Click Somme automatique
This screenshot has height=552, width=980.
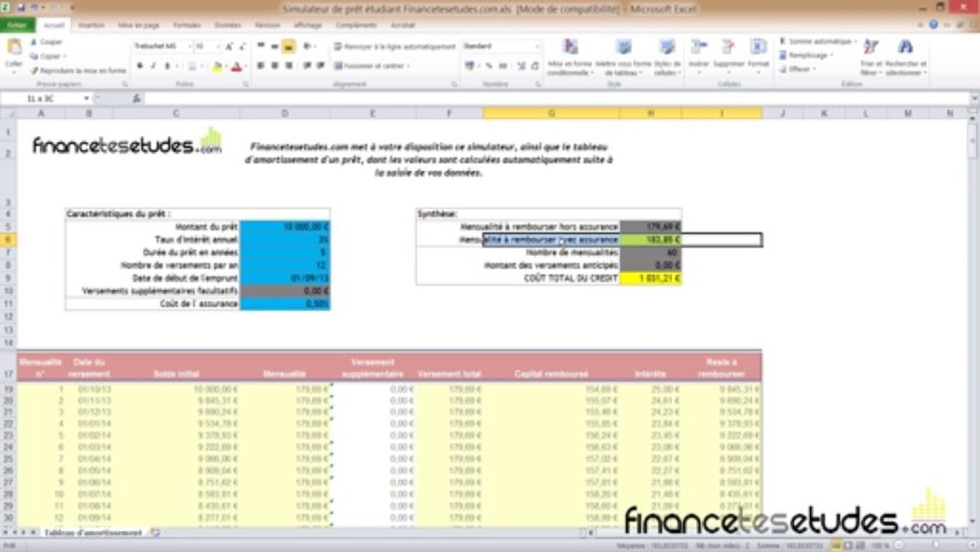pos(817,42)
